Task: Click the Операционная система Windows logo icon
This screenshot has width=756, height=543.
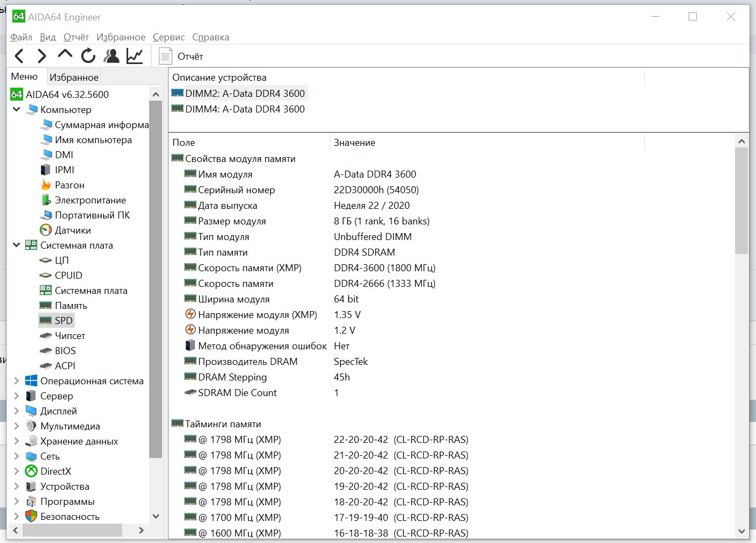Action: coord(31,380)
